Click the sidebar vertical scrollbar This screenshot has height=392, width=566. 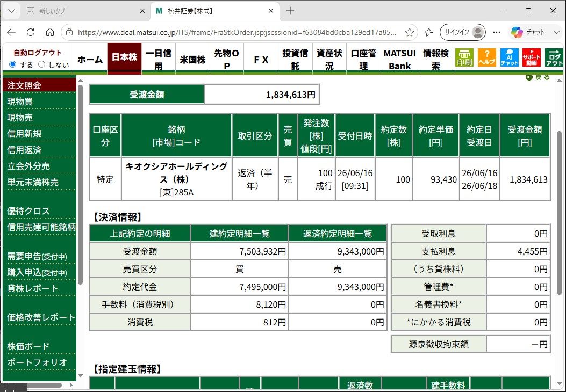tap(80, 184)
